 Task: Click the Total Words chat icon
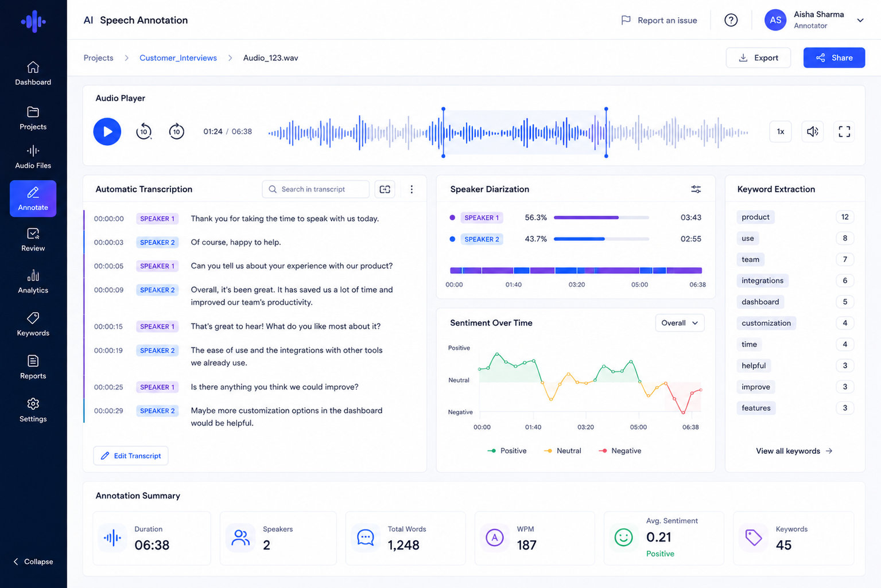366,538
